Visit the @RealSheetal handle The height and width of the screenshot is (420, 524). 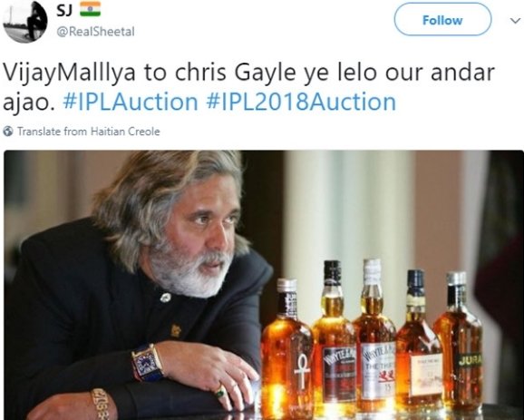tap(95, 32)
